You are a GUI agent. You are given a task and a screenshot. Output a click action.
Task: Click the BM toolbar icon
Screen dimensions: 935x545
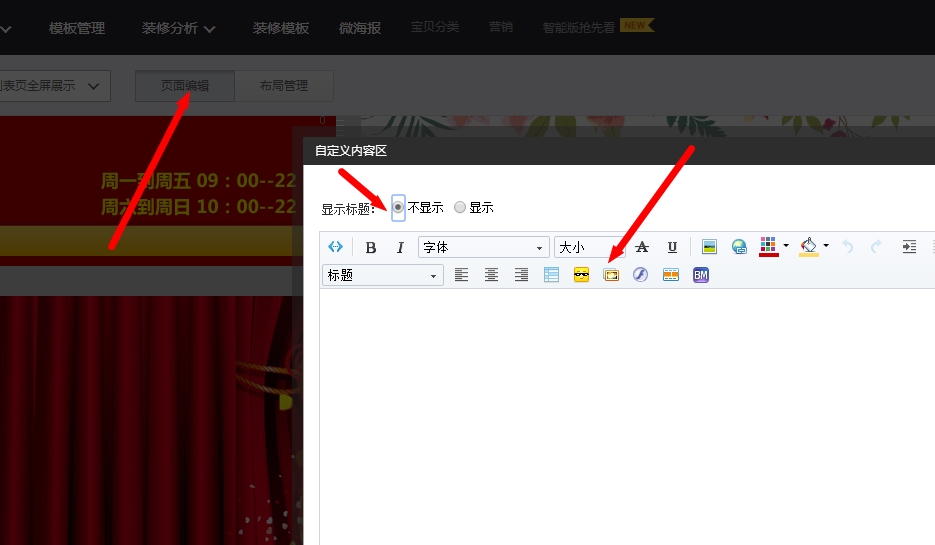point(701,275)
